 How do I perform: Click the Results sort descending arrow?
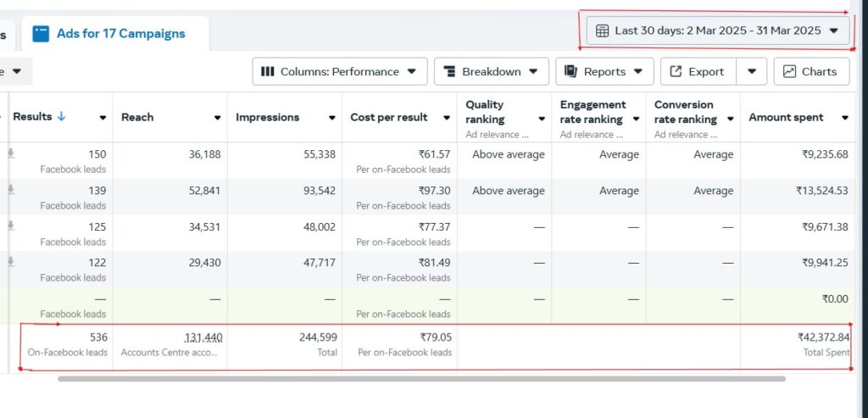click(61, 117)
